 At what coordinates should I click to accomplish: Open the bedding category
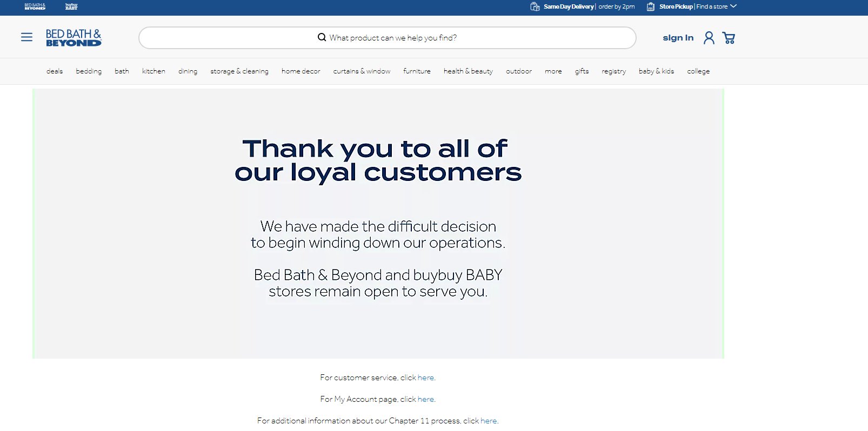click(x=89, y=71)
